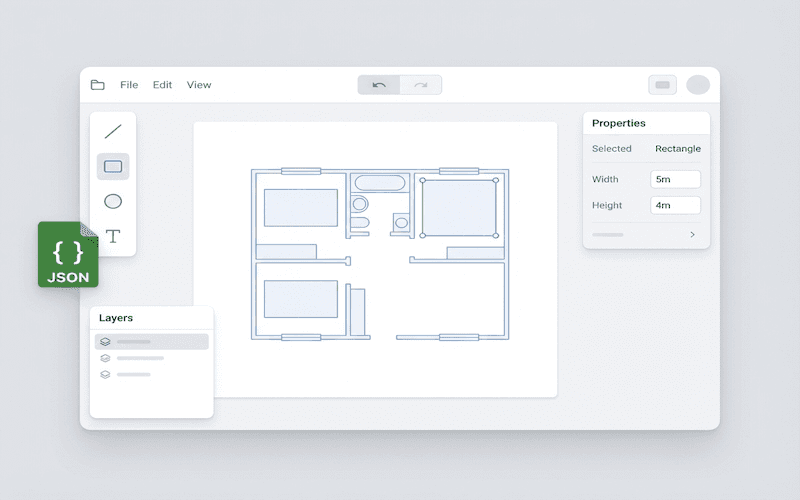The image size is (800, 500).
Task: Click the Rectangle value beside Selected
Action: pyautogui.click(x=678, y=148)
